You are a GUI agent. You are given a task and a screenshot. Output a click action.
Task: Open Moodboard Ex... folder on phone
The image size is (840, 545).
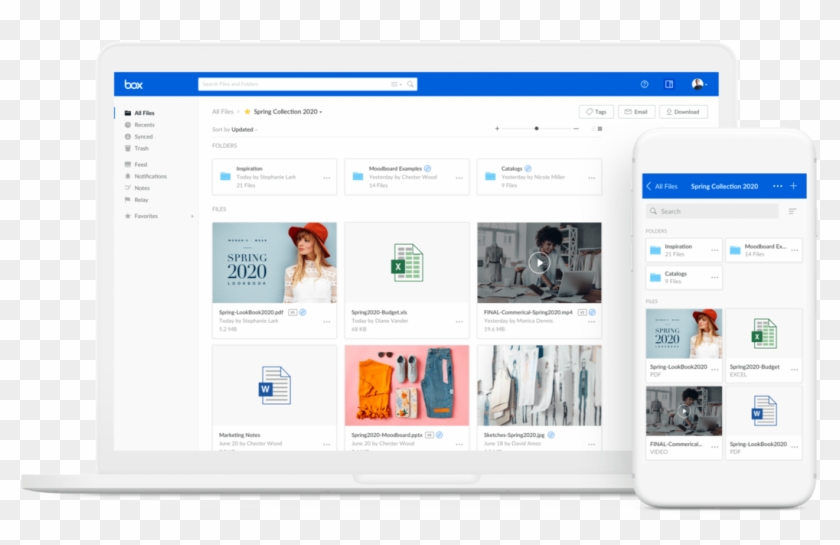tap(764, 250)
